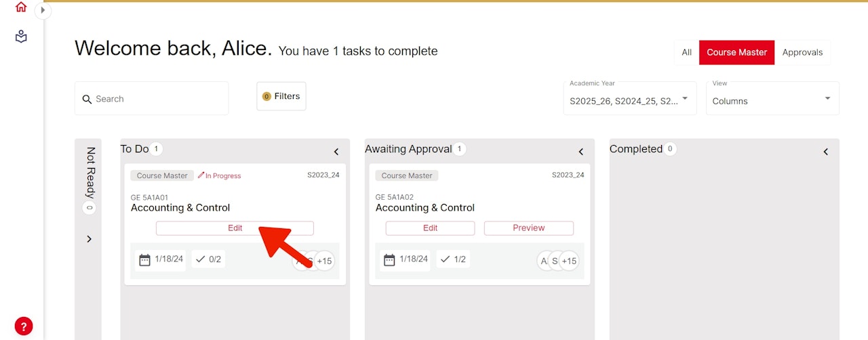Switch to the All tab
The height and width of the screenshot is (340, 868).
(686, 52)
